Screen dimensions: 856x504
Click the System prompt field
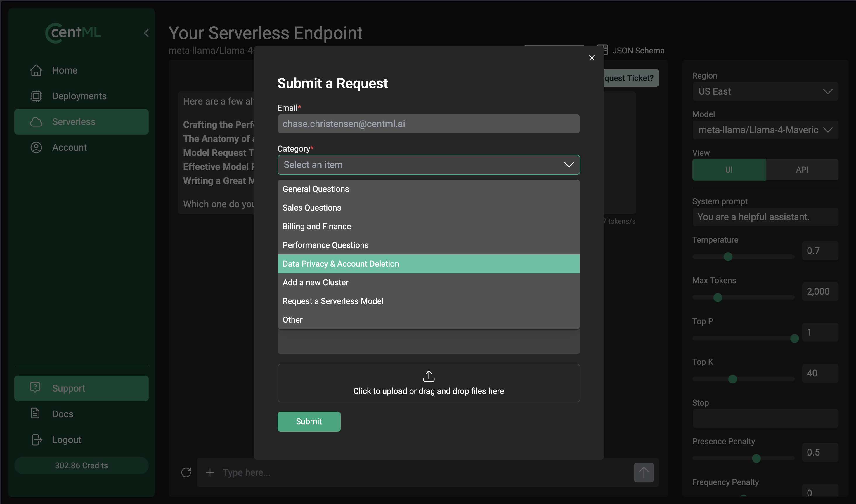coord(765,217)
